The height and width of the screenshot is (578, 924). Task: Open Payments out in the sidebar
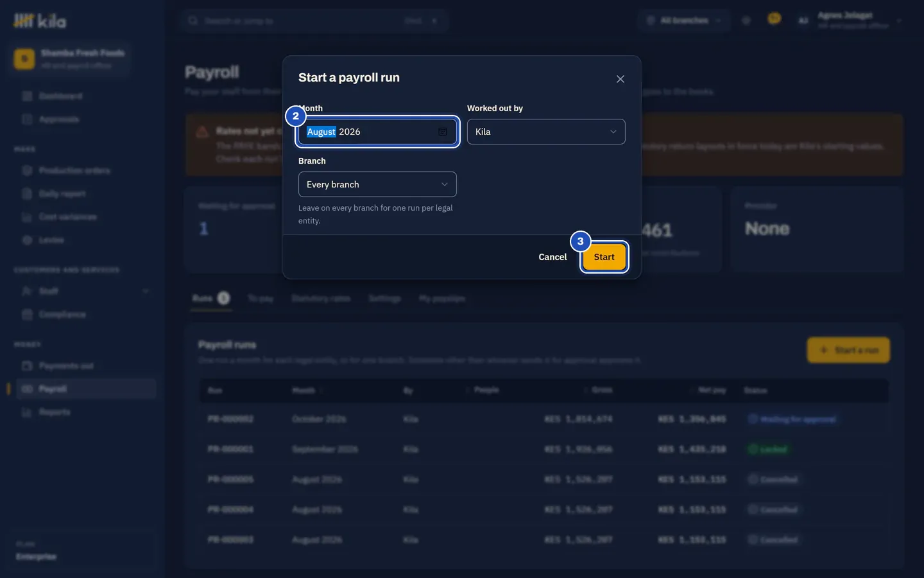tap(85, 365)
